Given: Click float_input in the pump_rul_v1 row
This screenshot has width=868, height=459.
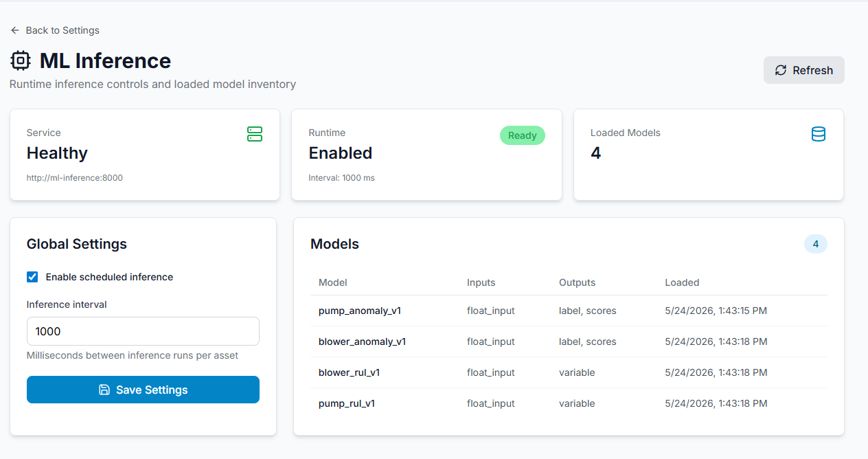Looking at the screenshot, I should click(491, 403).
